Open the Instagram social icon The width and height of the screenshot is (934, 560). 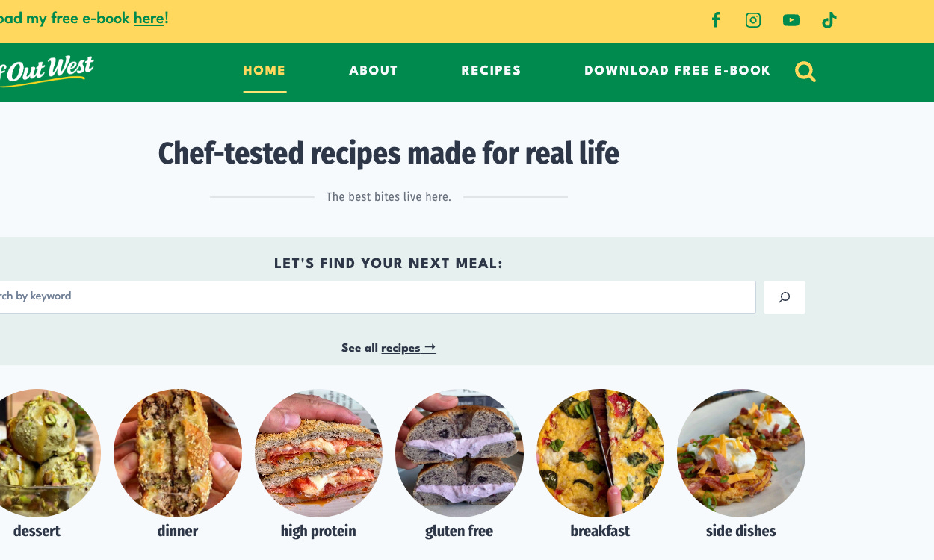[x=753, y=20]
